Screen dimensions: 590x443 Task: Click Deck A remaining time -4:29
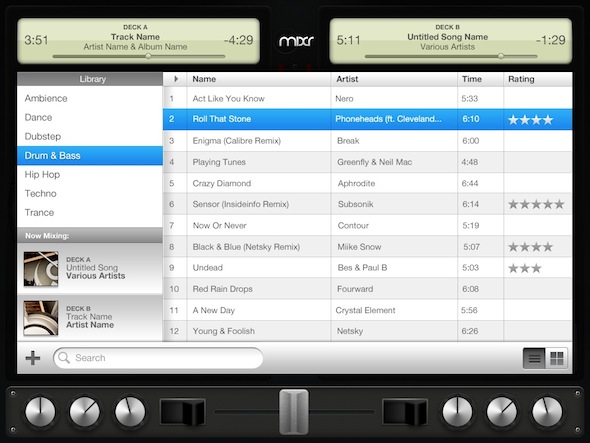[238, 40]
